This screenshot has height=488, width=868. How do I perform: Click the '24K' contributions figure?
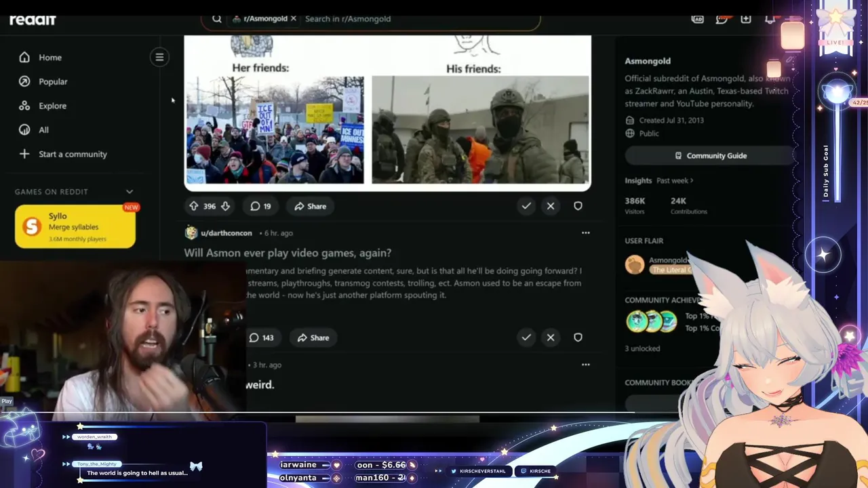tap(678, 201)
